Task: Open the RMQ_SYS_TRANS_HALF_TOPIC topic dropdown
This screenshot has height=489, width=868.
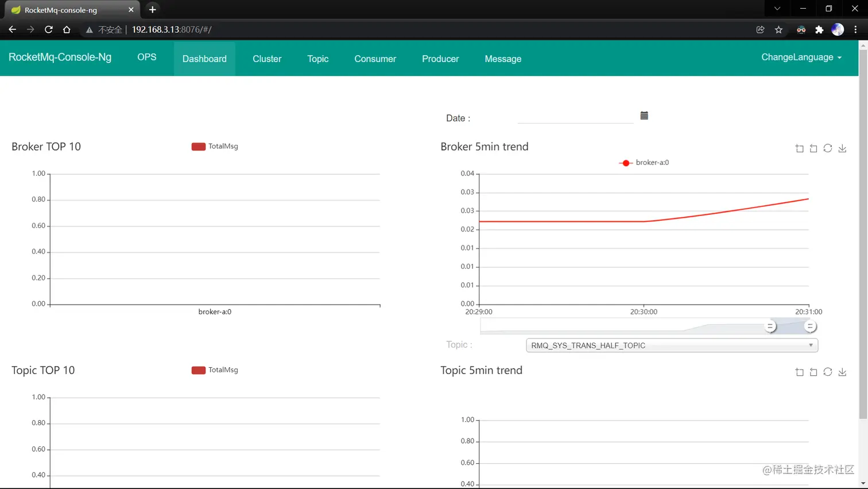Action: [672, 345]
